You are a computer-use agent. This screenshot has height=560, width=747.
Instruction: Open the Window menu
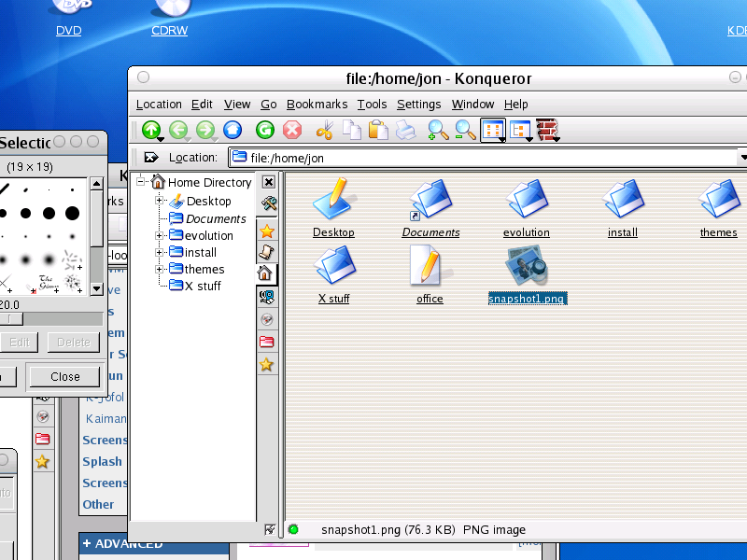472,104
